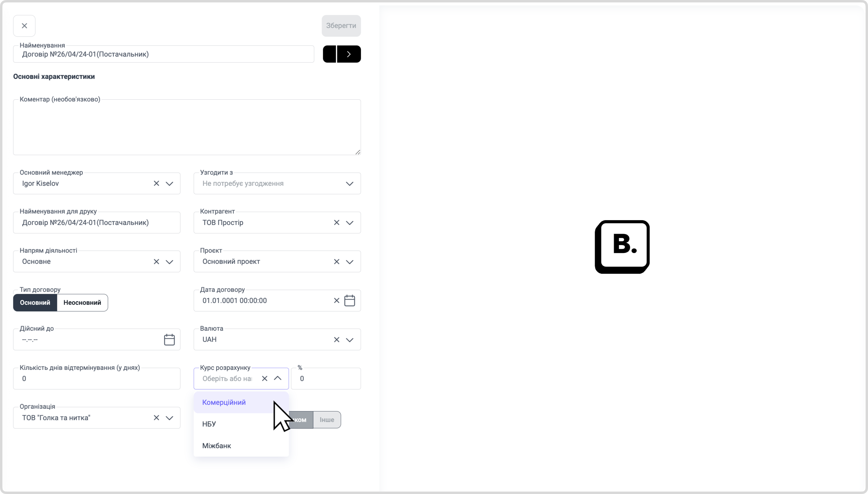Clear the Проєкт Основний проект value
Screen dimensions: 868x494
[336, 261]
